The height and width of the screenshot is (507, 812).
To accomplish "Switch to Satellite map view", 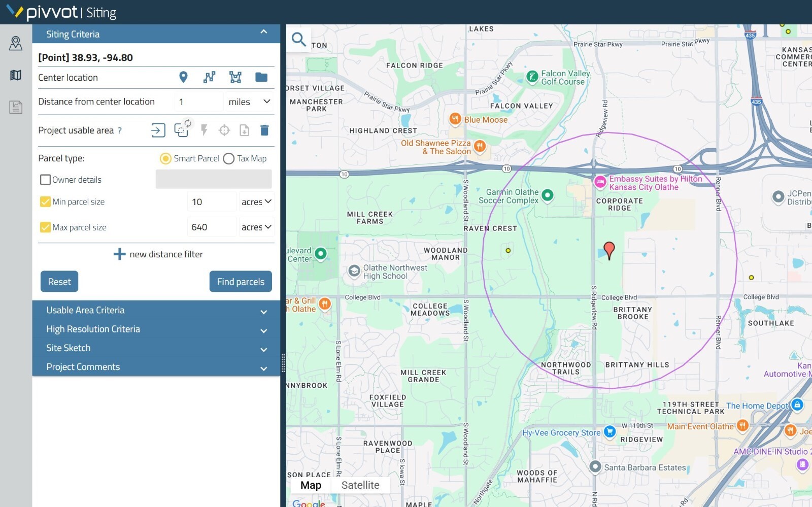I will 360,485.
